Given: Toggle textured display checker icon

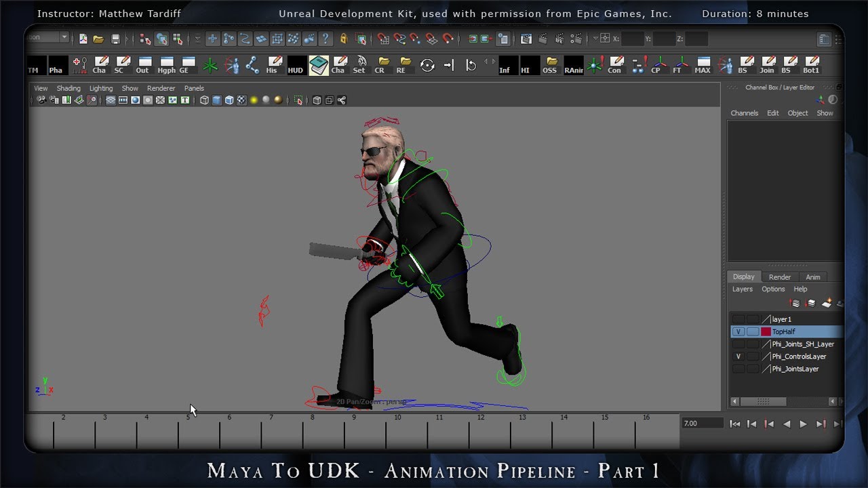Looking at the screenshot, I should click(x=241, y=100).
